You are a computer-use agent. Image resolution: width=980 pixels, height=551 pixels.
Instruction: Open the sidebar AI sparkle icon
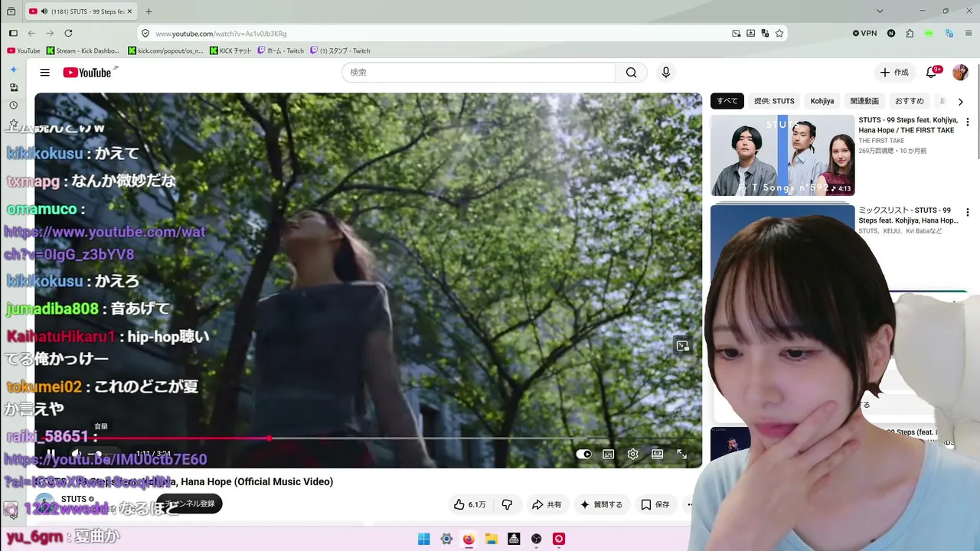click(13, 70)
